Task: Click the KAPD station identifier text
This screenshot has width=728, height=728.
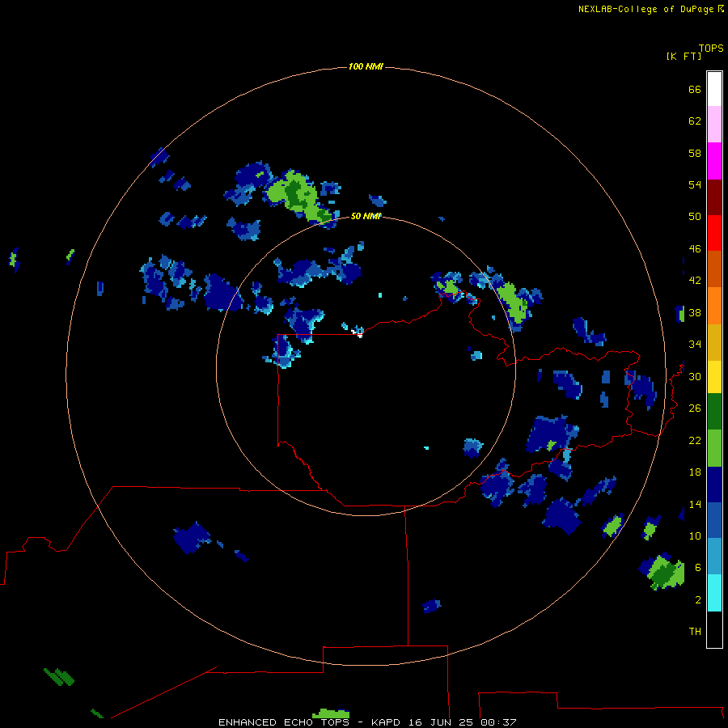Action: coord(387,722)
